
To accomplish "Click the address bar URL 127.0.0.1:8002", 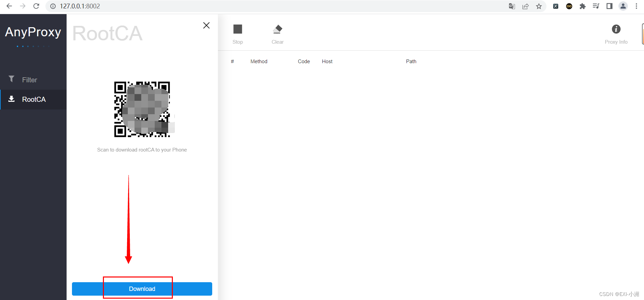I will tap(80, 6).
